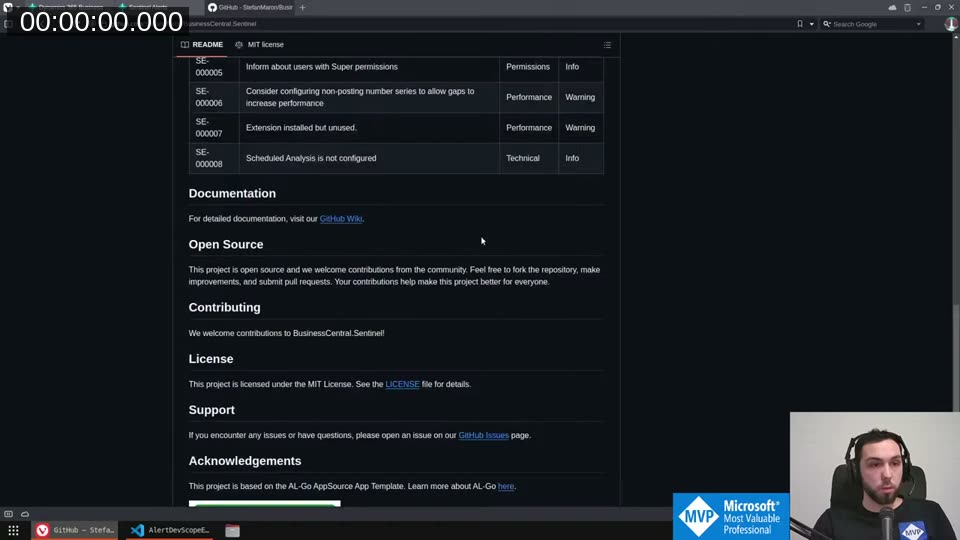This screenshot has height=540, width=960.
Task: Toggle the Vivaldi panel icon in status bar
Action: pos(9,514)
